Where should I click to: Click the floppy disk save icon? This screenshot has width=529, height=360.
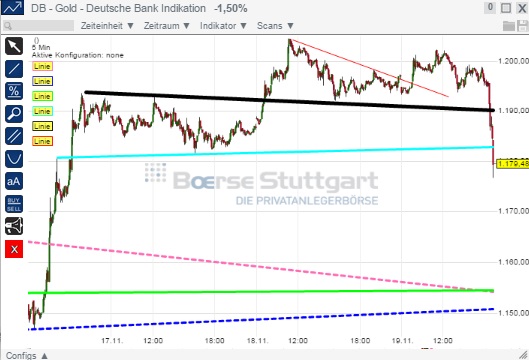523,26
